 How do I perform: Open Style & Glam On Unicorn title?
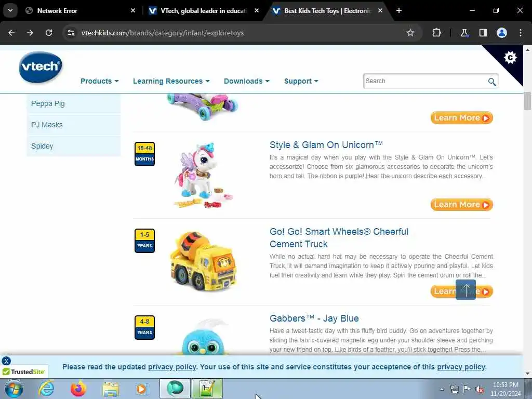(x=326, y=145)
